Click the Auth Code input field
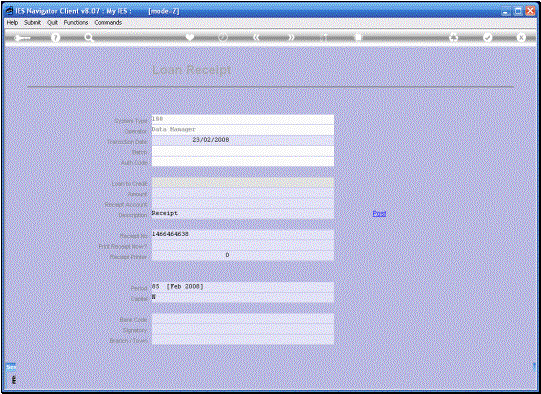Viewport: 541px width, 394px height. pos(243,161)
